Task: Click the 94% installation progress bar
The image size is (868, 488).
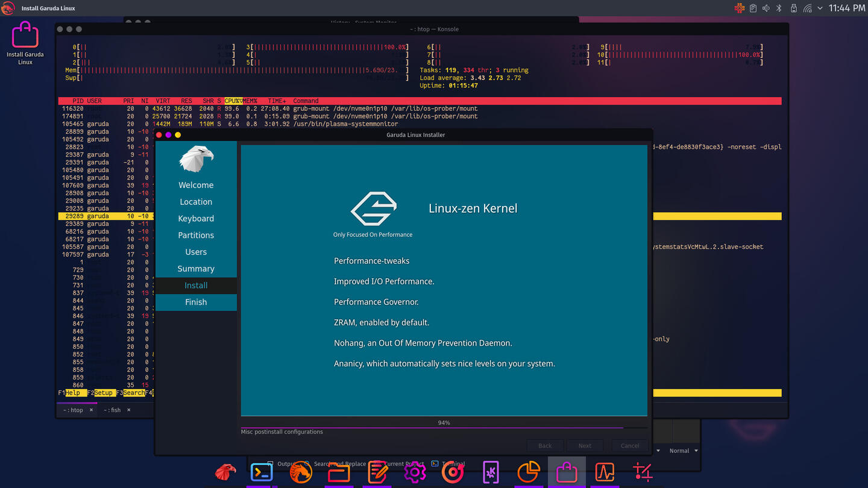Action: tap(444, 424)
